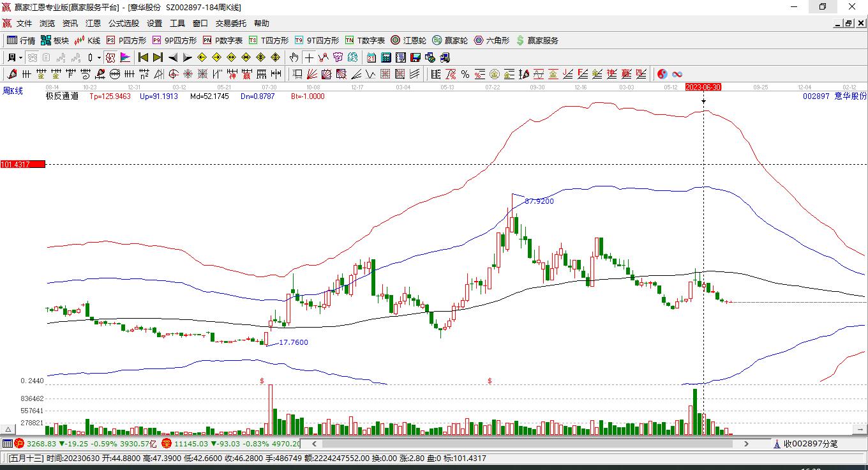
Task: Click the horizontal scrollbar left arrow
Action: point(314,443)
